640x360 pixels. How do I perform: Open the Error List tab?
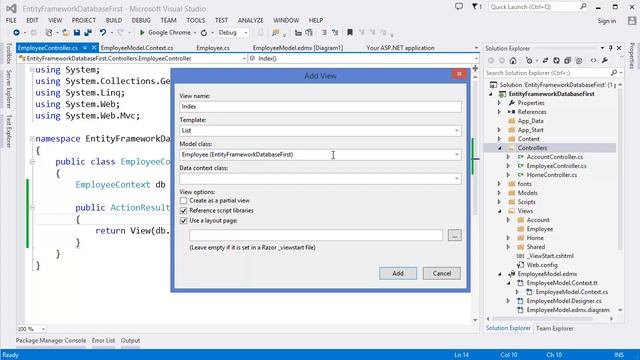pyautogui.click(x=103, y=340)
